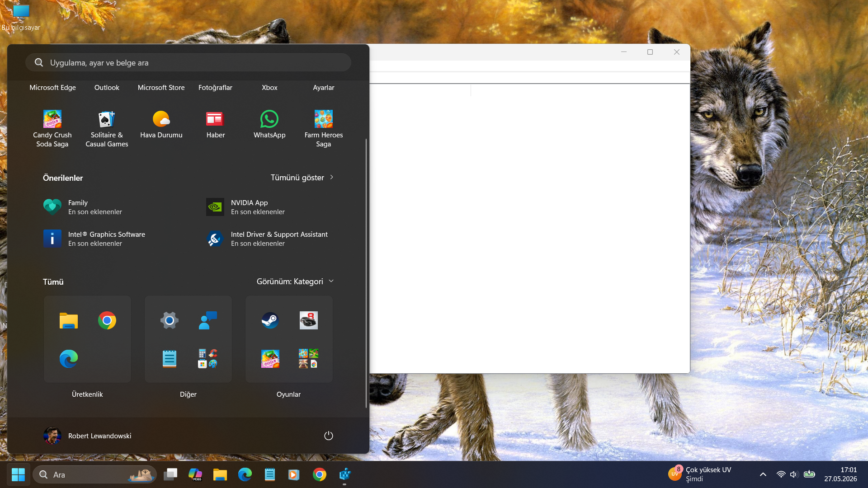Viewport: 868px width, 488px height.
Task: Click the power button in Start menu
Action: pyautogui.click(x=329, y=436)
